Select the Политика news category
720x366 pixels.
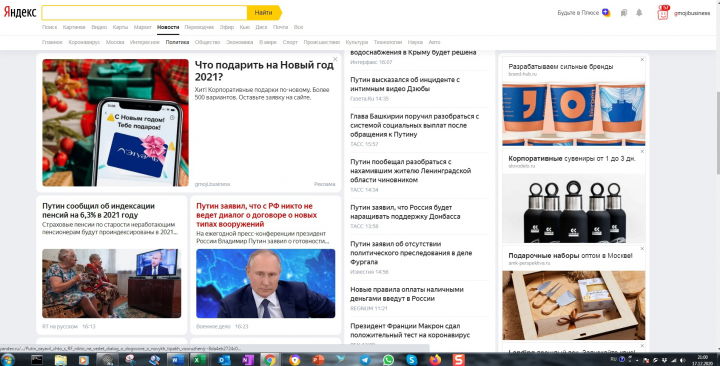point(177,42)
